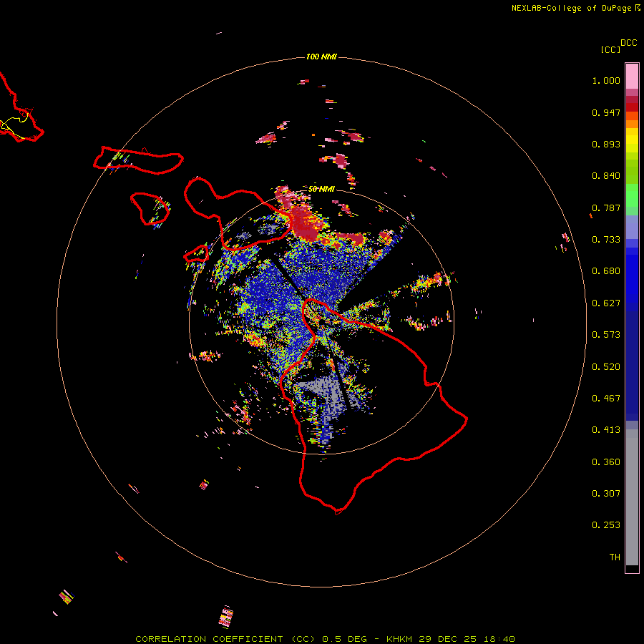Pick the dark red color bar segment
Viewport: 644px width, 644px height.
coord(632,107)
